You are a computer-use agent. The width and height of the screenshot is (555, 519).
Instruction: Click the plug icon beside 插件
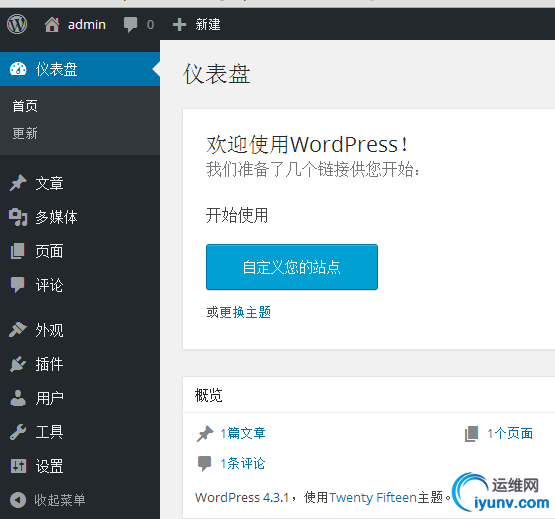click(18, 364)
